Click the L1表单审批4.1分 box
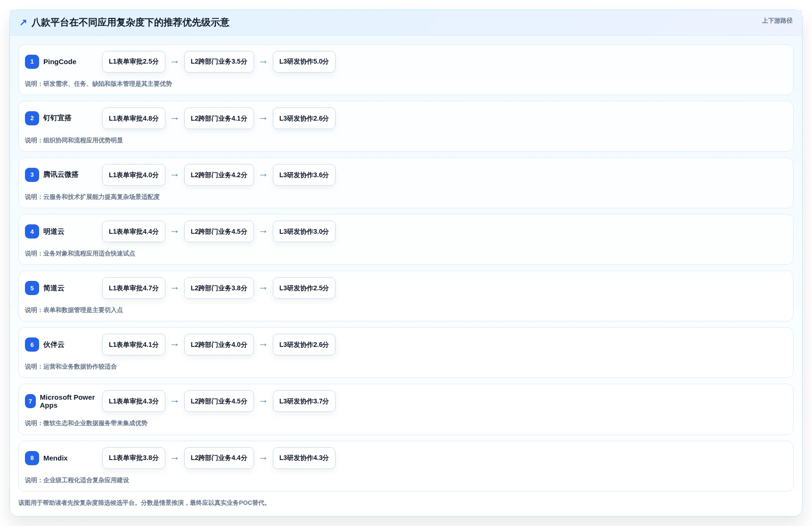The width and height of the screenshot is (812, 526). pyautogui.click(x=134, y=345)
